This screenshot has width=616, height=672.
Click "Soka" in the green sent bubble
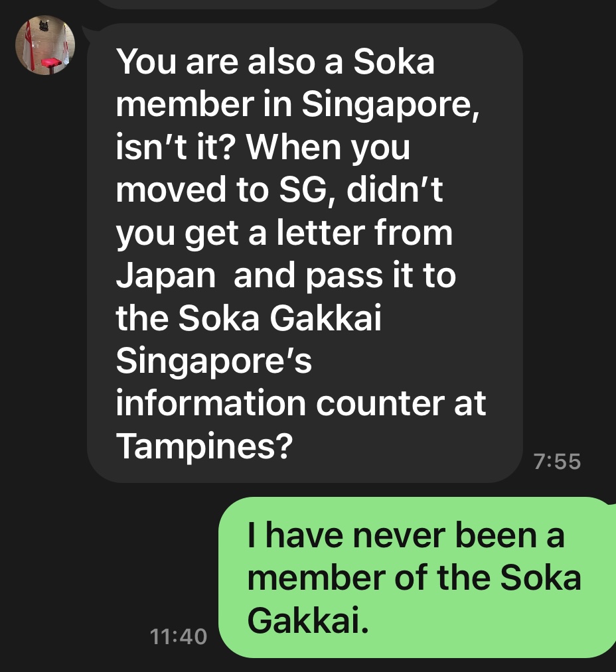[x=540, y=577]
